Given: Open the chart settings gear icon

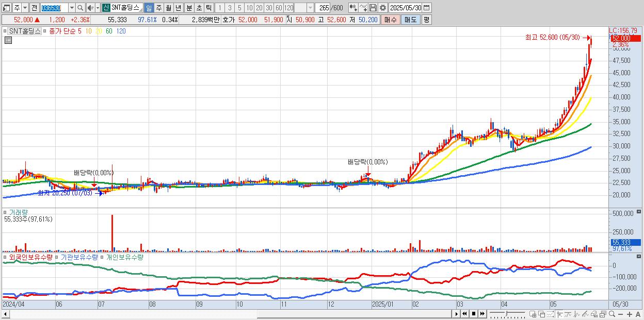Looking at the screenshot, I should pos(382,8).
